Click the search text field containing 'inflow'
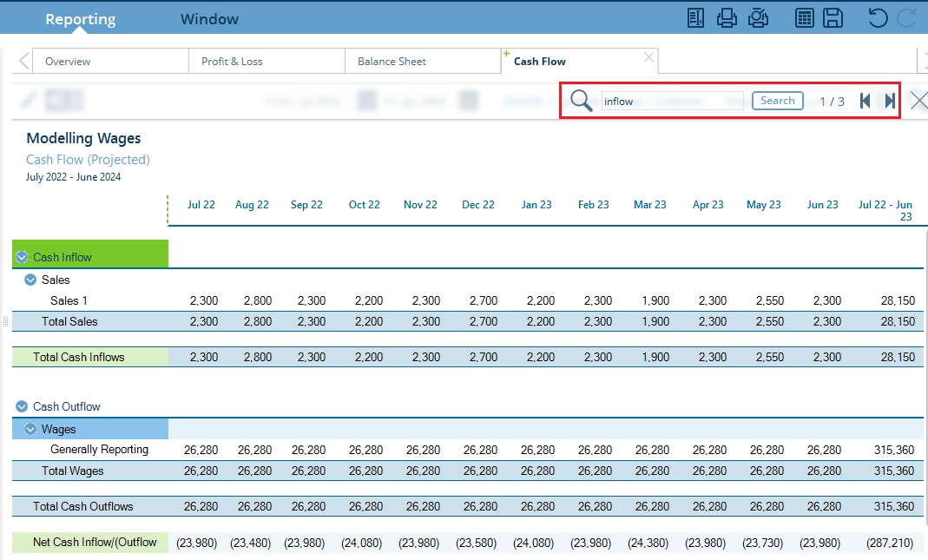 click(x=671, y=102)
